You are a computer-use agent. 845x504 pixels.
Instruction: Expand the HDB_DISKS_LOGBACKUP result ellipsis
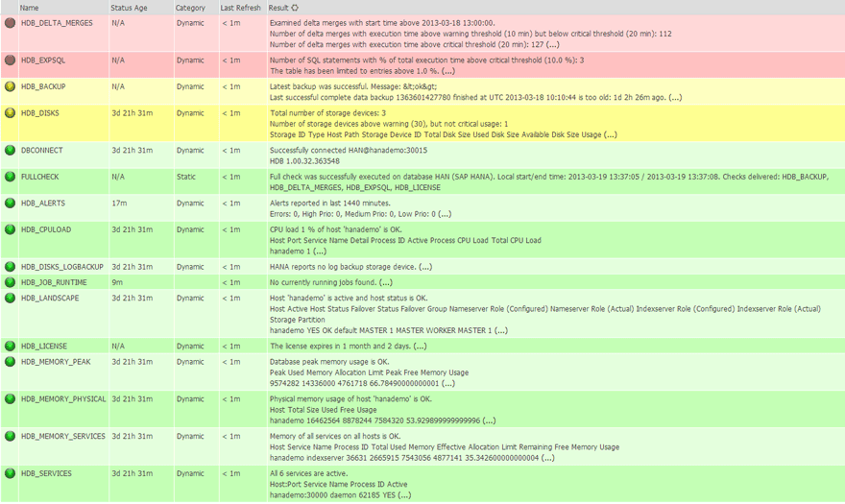click(x=424, y=267)
